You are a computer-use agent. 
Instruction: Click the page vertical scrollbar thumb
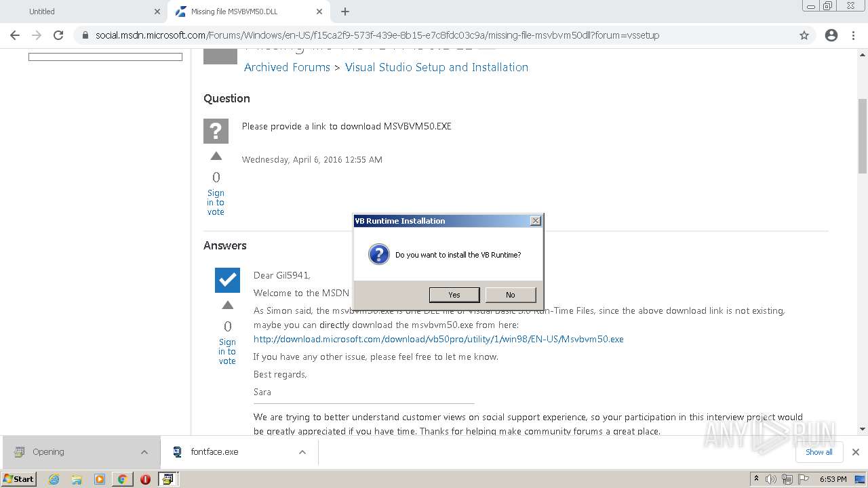[x=863, y=136]
